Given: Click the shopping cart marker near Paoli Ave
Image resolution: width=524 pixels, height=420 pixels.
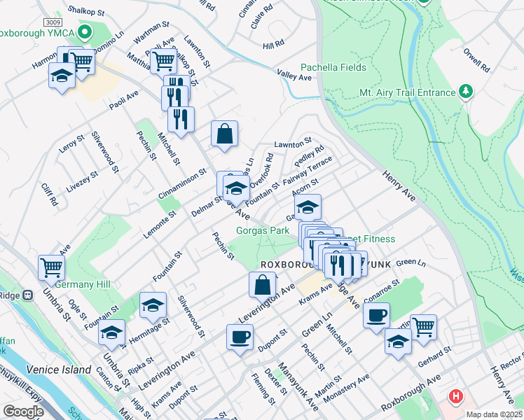Looking at the screenshot, I should pos(164,62).
